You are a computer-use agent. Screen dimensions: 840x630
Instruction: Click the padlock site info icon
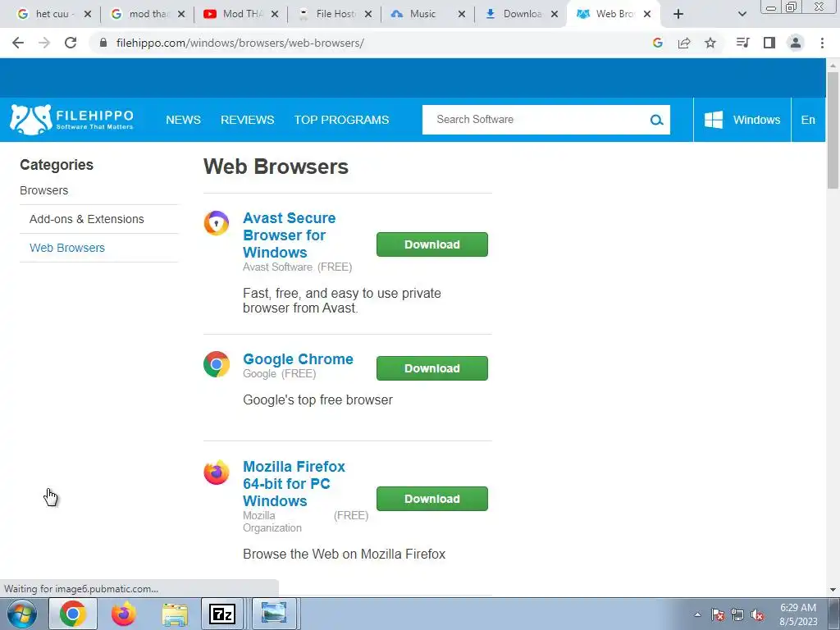103,43
